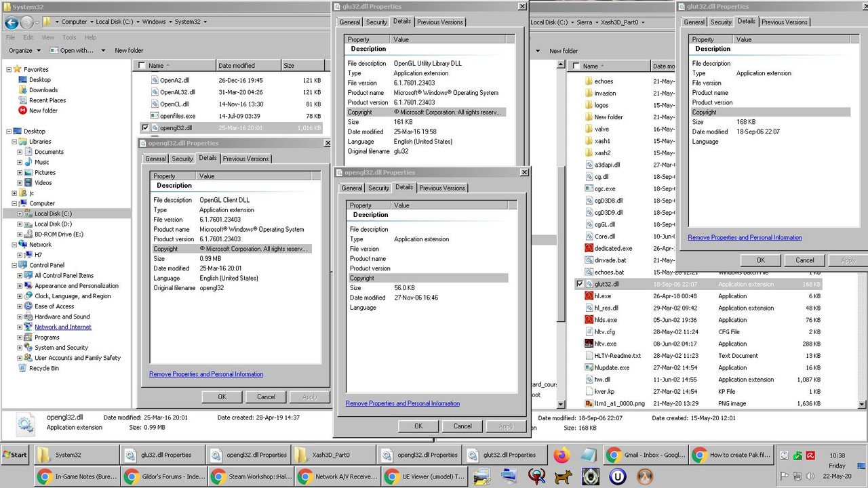Viewport: 868px width, 488px height.
Task: Uncheck the opengl32.dll row checkbox
Action: point(145,127)
